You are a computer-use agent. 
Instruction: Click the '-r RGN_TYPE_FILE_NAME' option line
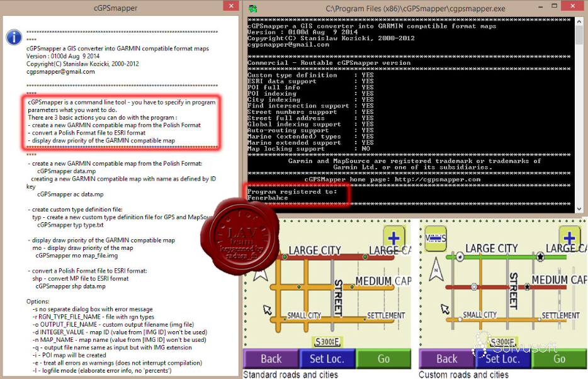[x=93, y=317]
